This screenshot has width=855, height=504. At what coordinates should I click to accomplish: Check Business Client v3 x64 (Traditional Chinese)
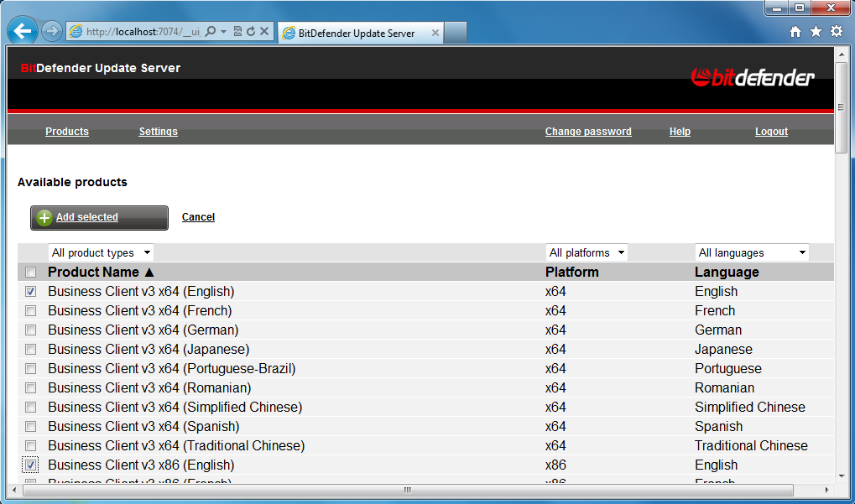click(30, 445)
